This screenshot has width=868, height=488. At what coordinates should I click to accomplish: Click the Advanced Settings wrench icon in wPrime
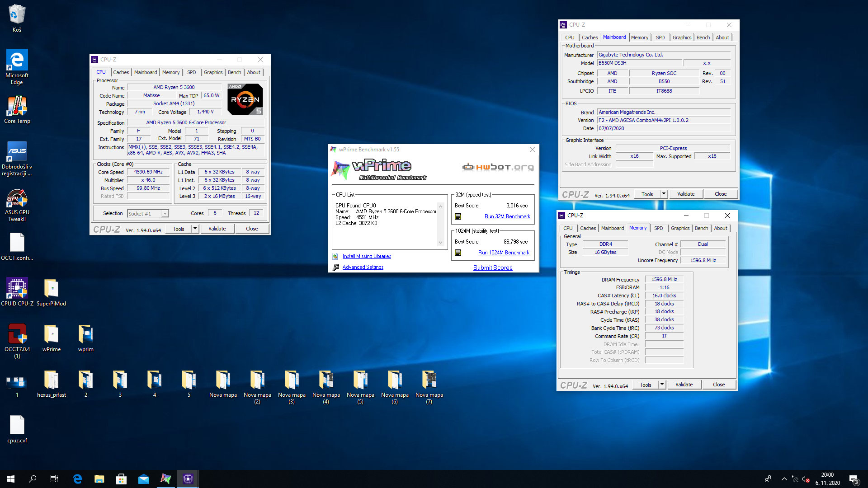335,267
